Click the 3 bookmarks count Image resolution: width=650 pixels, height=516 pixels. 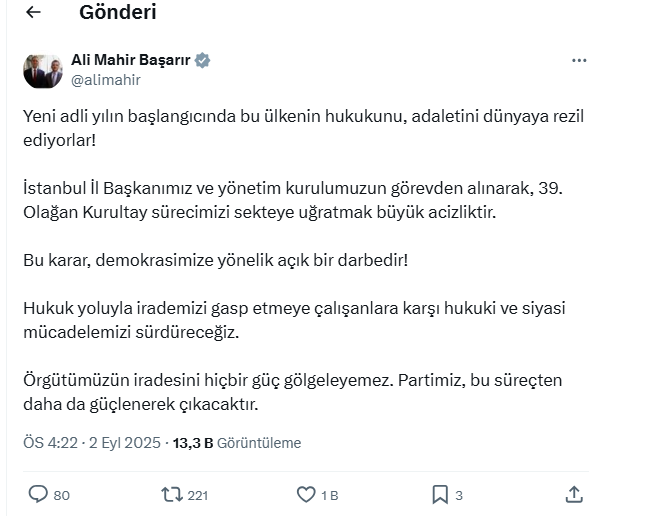click(459, 495)
